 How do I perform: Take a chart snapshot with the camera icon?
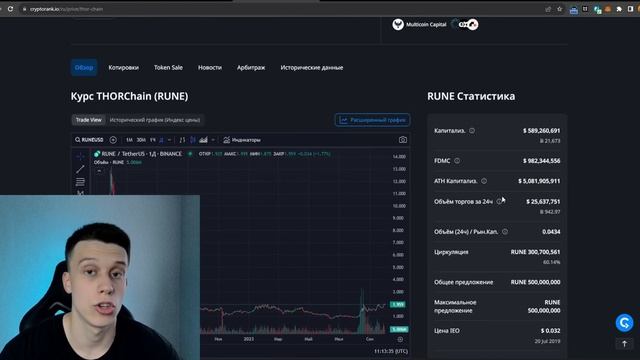tap(403, 140)
